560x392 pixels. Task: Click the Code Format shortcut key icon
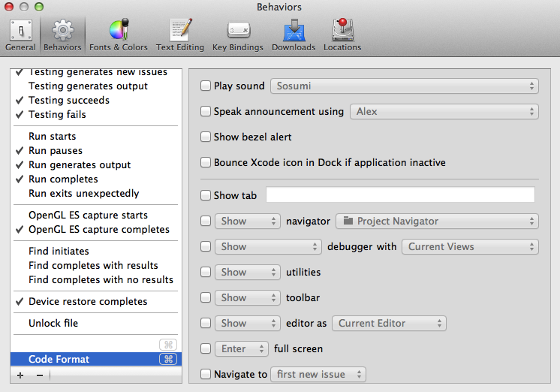tap(168, 359)
